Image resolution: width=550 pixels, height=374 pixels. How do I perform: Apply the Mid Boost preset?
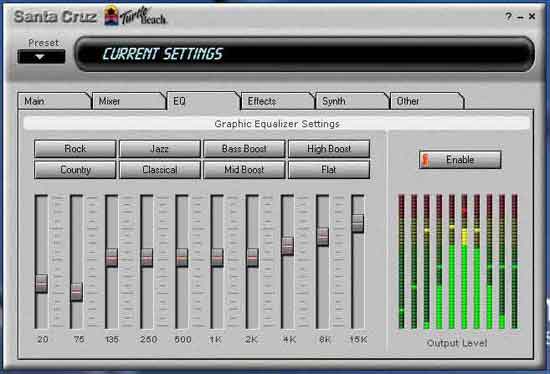pos(244,170)
